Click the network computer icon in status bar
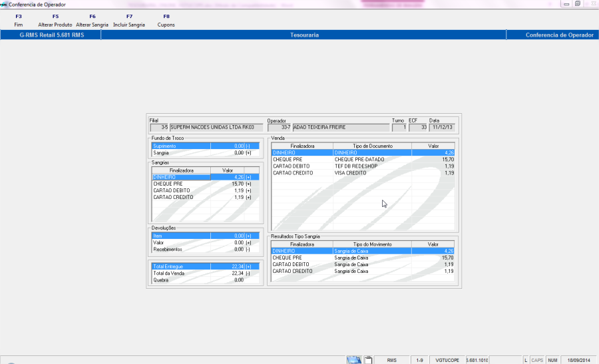This screenshot has width=599, height=364. [354, 360]
